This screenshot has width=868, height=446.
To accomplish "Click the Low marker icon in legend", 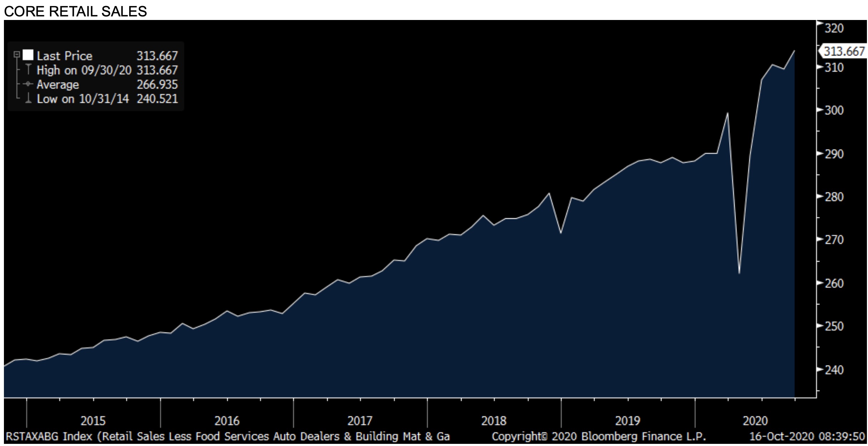I will pos(29,98).
